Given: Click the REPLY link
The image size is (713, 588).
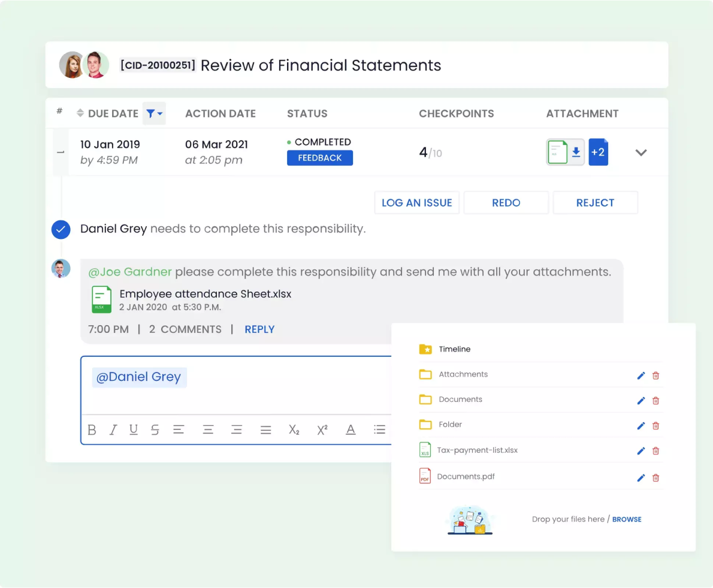Looking at the screenshot, I should [259, 329].
